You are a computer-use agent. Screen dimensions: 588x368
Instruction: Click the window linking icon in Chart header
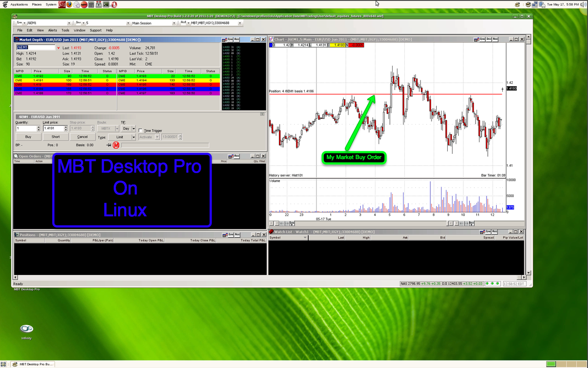tap(476, 39)
